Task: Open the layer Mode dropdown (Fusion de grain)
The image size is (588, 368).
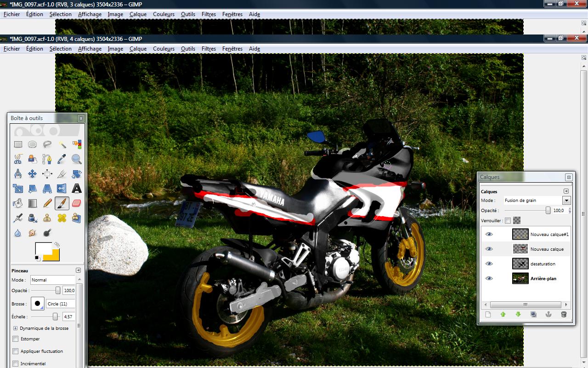Action: 537,201
